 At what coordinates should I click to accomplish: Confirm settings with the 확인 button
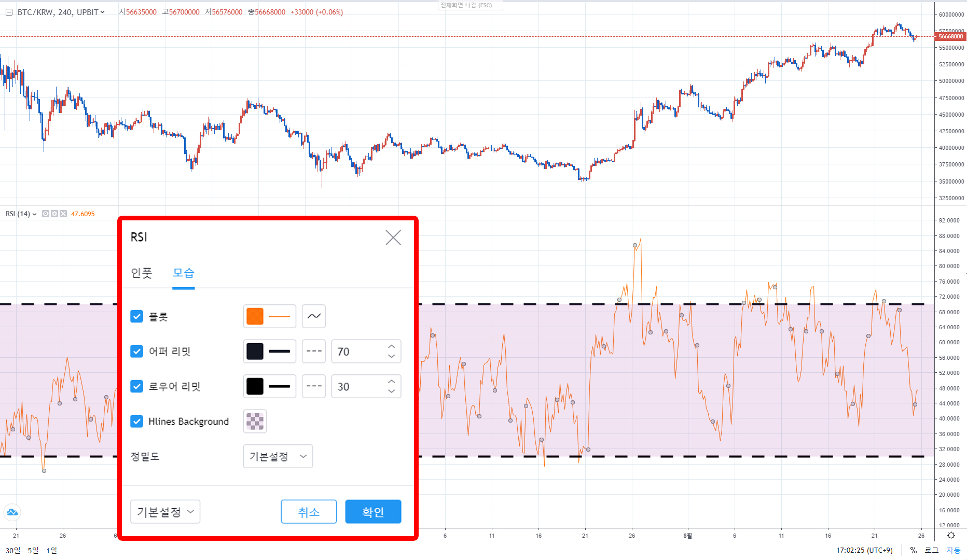[x=373, y=512]
